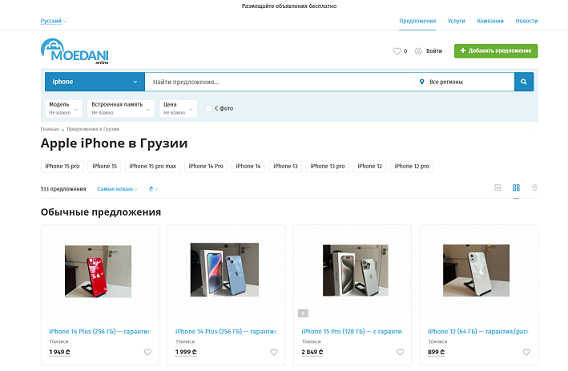Click the user account icon beside Войти

click(418, 51)
